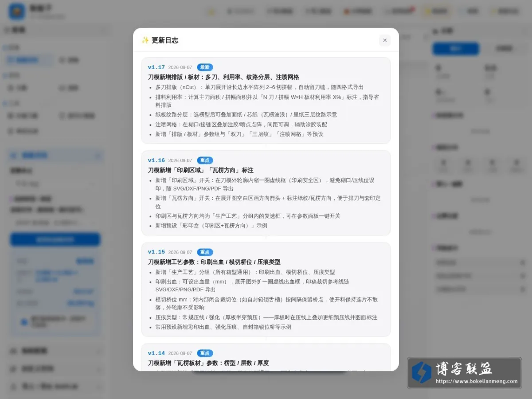The width and height of the screenshot is (532, 399).
Task: Select the v1.16 version label
Action: [156, 160]
